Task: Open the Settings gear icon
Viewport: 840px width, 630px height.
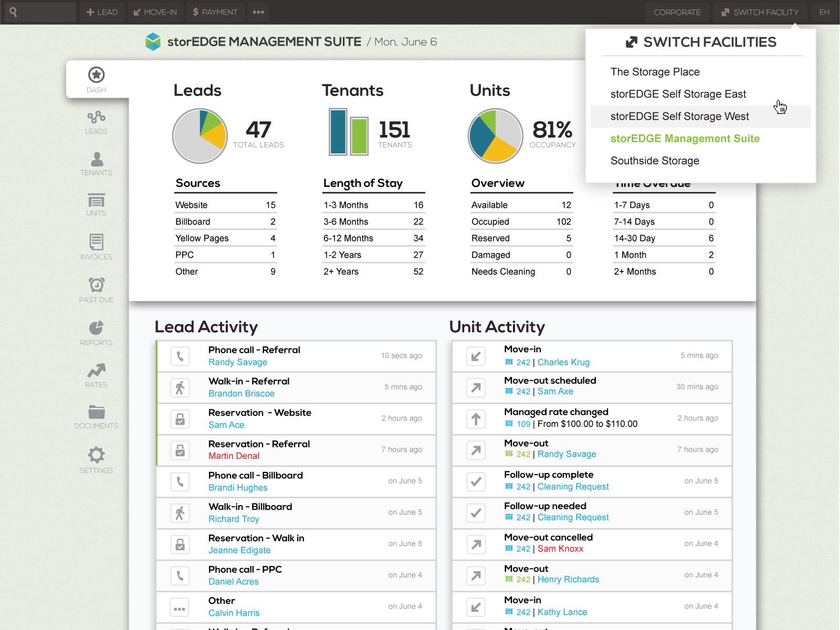Action: click(x=96, y=460)
